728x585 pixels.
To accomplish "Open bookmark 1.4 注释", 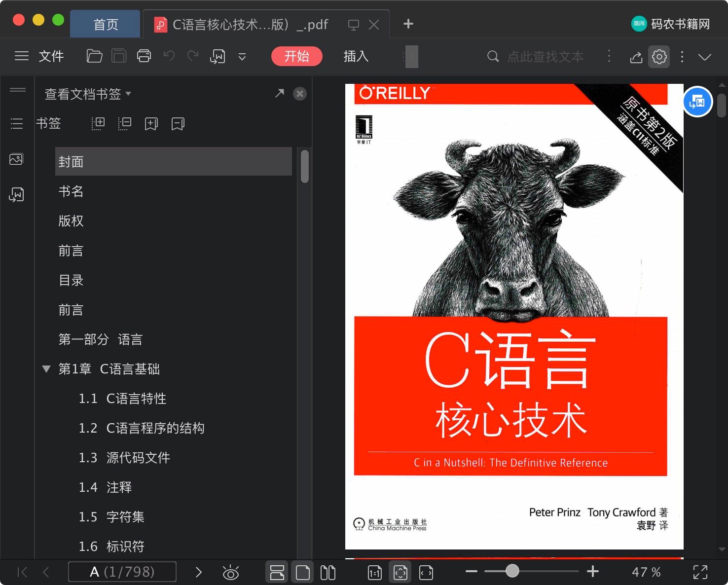I will (106, 487).
